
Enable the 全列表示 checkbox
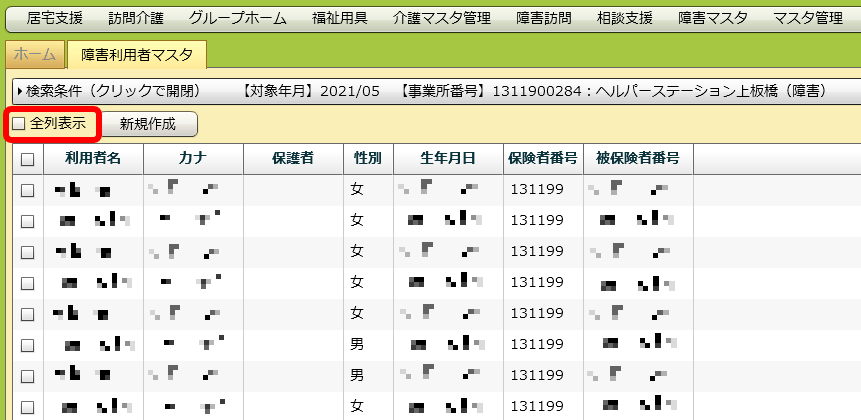19,124
